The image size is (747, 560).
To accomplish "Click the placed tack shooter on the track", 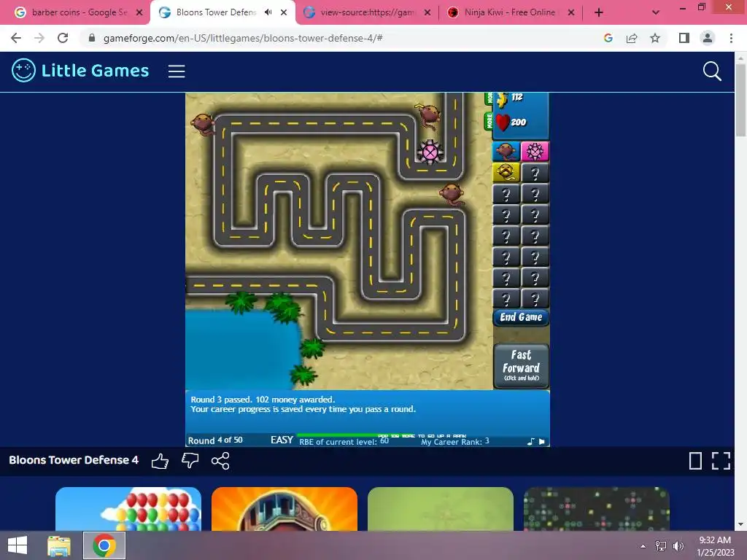I will [x=430, y=152].
